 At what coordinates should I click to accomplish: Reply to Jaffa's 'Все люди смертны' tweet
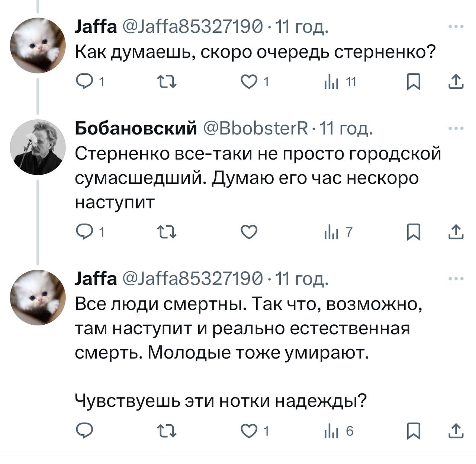(x=84, y=431)
